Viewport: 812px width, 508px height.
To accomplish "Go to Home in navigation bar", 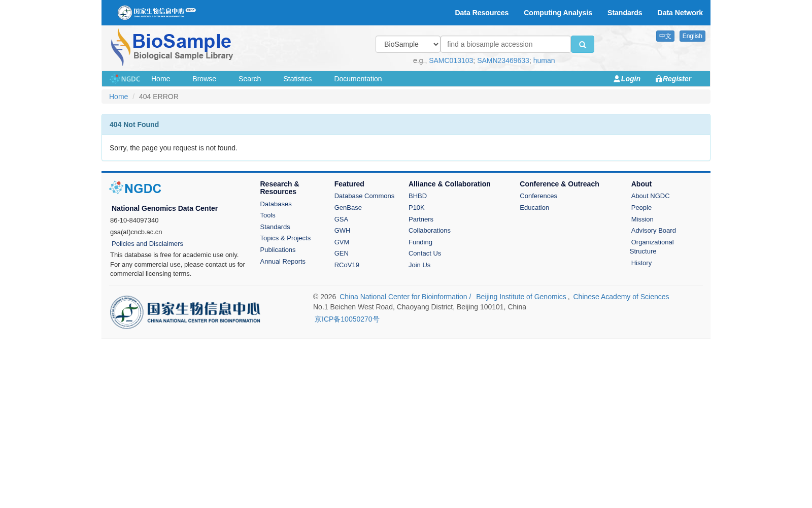I will click(160, 79).
